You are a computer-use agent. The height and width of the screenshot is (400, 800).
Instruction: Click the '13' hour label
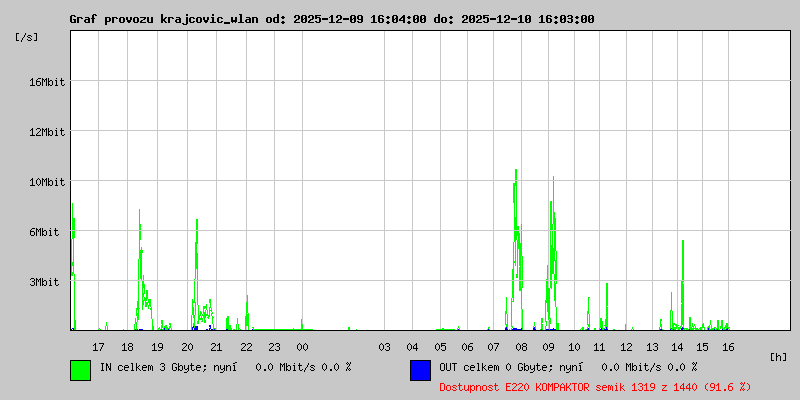tap(653, 347)
